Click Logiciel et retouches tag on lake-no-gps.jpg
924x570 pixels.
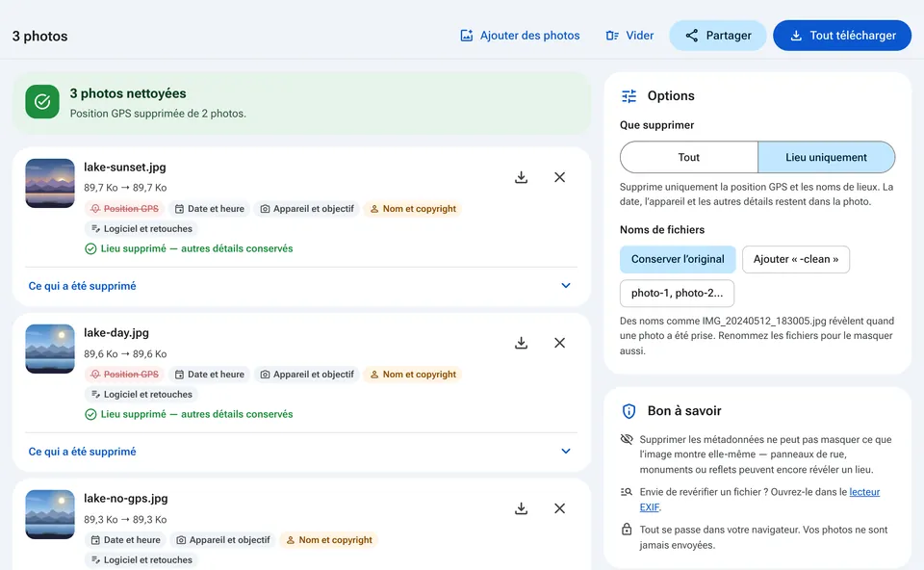[x=141, y=560]
